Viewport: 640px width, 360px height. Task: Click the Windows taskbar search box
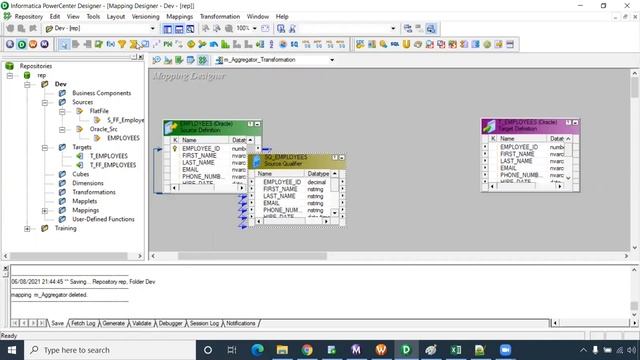click(x=110, y=350)
